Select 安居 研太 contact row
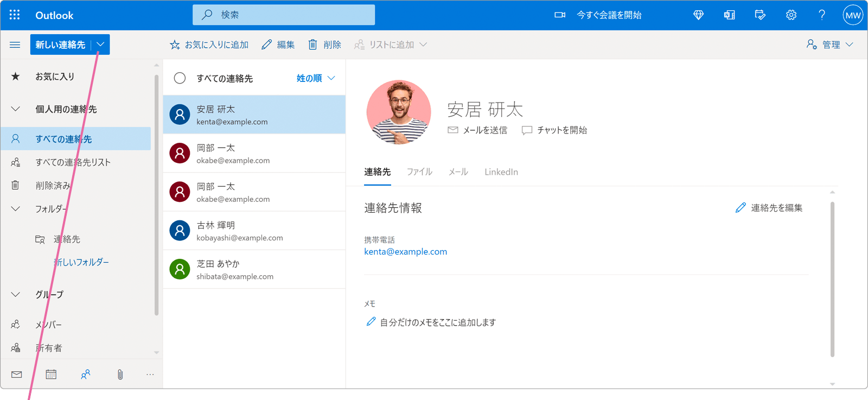 tap(254, 115)
